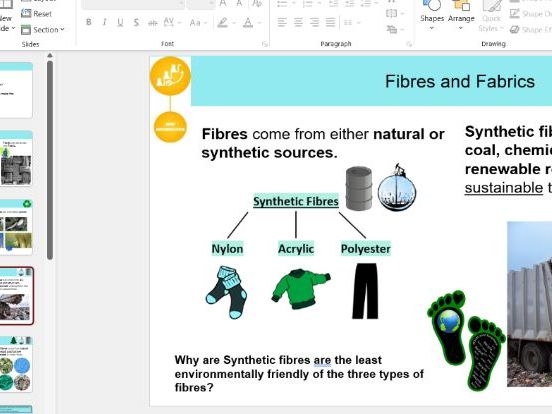552x414 pixels.
Task: Select the red-outlined current slide thumbnail
Action: (x=16, y=296)
